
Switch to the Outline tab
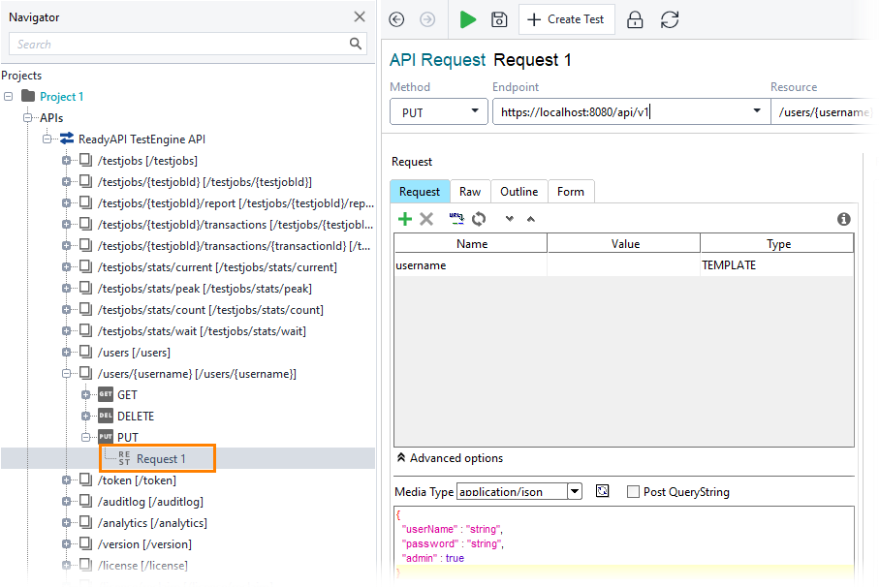click(x=519, y=192)
